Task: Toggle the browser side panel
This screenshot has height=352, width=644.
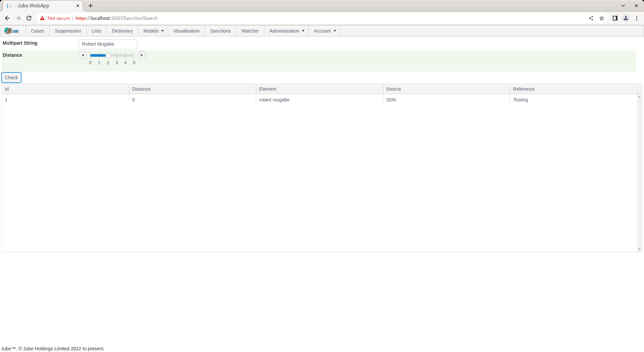Action: click(615, 18)
